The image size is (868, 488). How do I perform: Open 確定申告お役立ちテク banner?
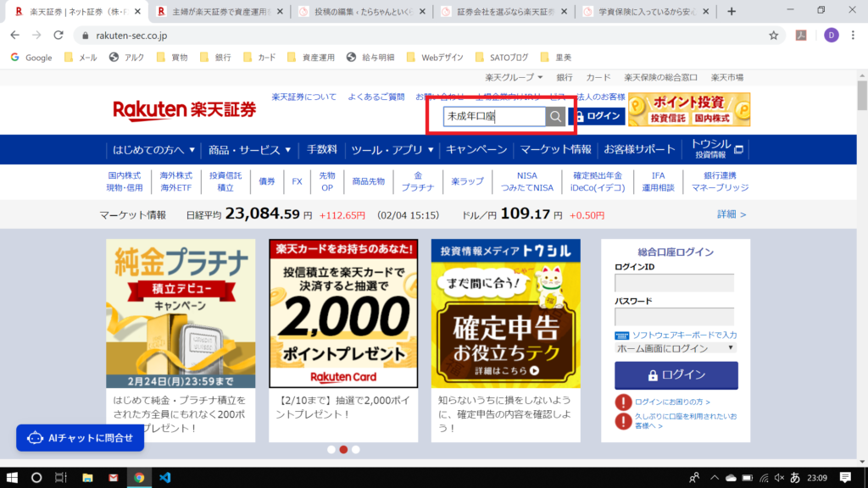pyautogui.click(x=506, y=313)
